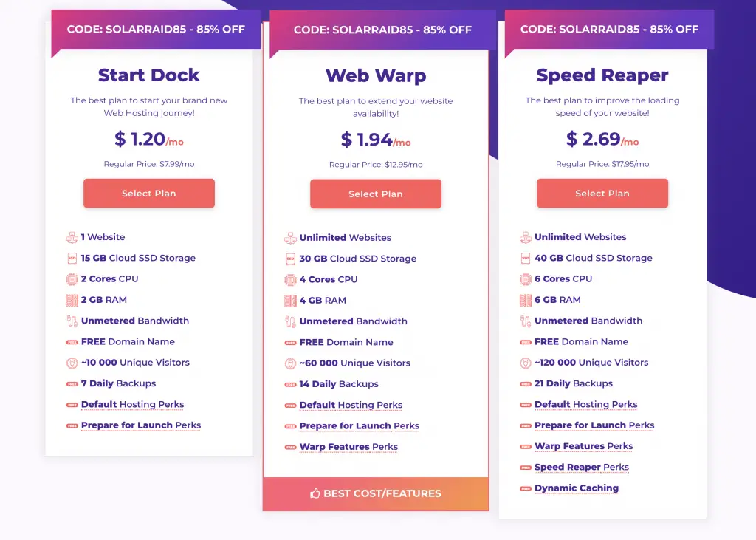Click the SOLARRAID85 coupon banner on Start Dock

(x=156, y=30)
